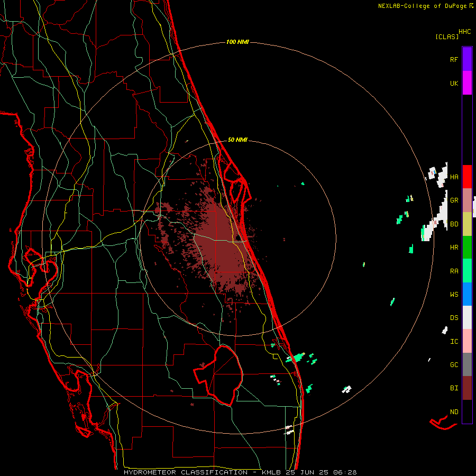The image size is (476, 476).
Task: Click the DS white legend swatch
Action: 467,317
